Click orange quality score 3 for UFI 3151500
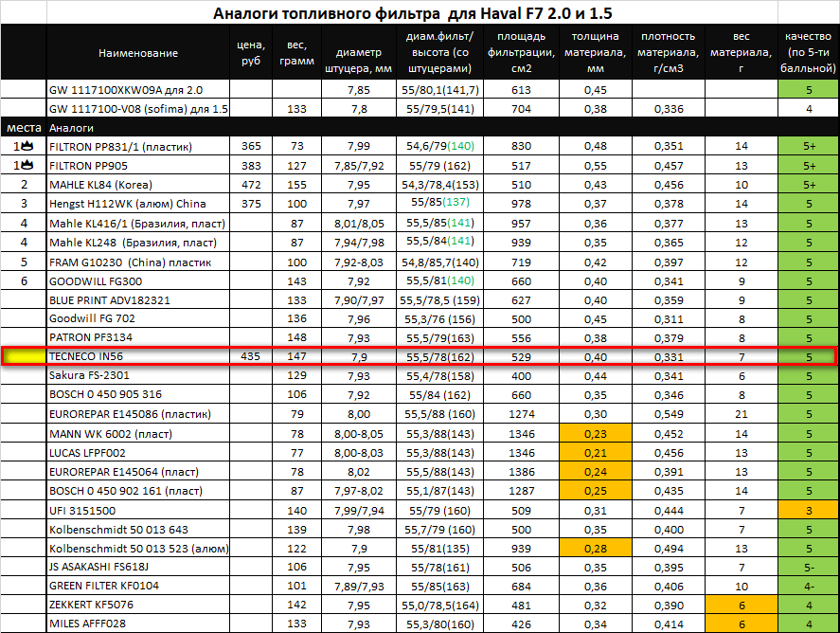This screenshot has width=840, height=633. coord(809,510)
